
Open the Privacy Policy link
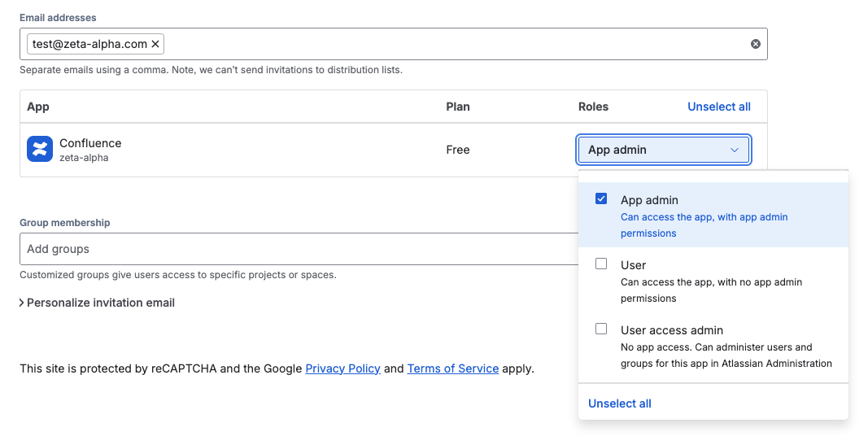pyautogui.click(x=342, y=368)
